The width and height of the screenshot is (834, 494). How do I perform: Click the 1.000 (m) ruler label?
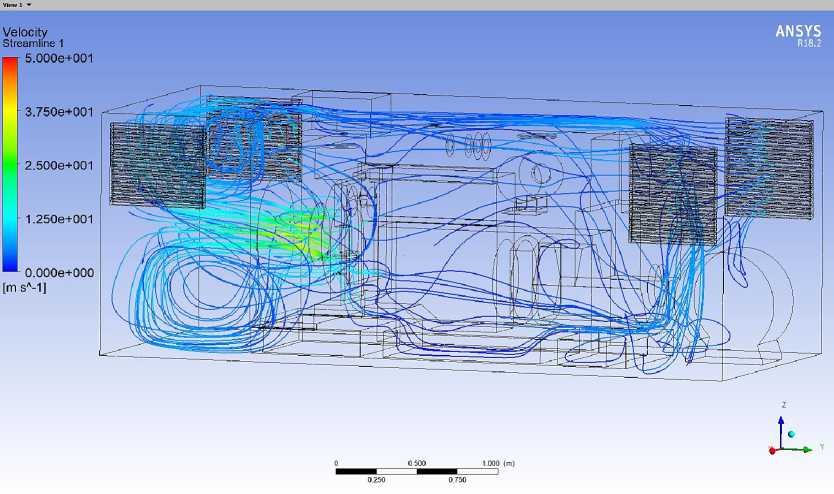pyautogui.click(x=497, y=463)
